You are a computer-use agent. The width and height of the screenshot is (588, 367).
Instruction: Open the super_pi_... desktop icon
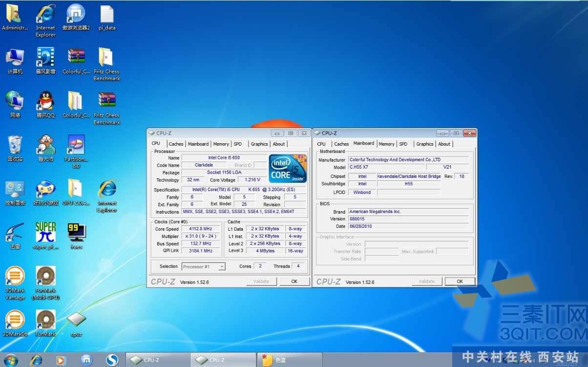(45, 236)
